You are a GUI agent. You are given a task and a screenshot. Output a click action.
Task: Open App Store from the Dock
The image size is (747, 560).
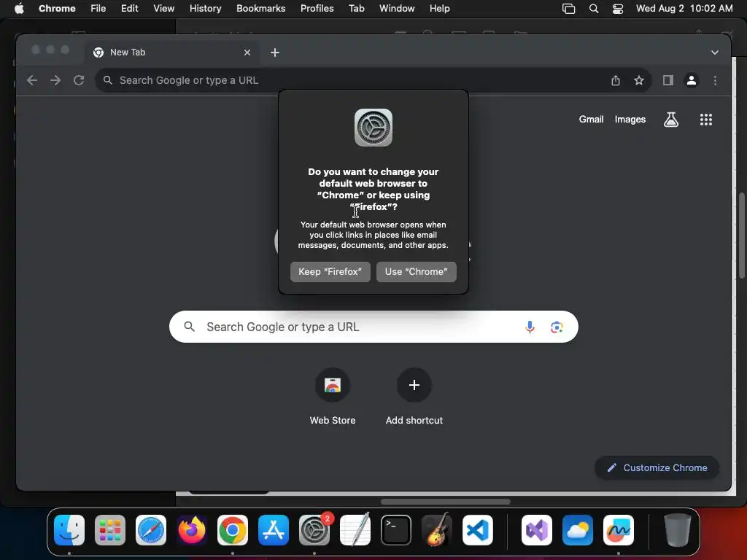click(274, 530)
